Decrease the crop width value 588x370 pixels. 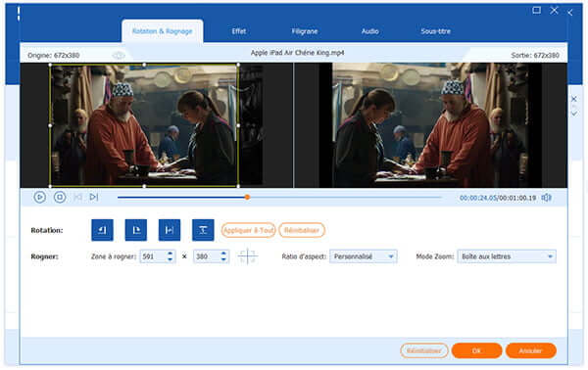[x=171, y=259]
